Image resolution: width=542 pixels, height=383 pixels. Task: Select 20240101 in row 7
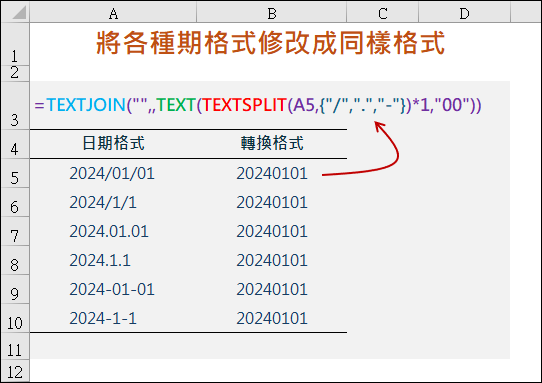tap(272, 231)
